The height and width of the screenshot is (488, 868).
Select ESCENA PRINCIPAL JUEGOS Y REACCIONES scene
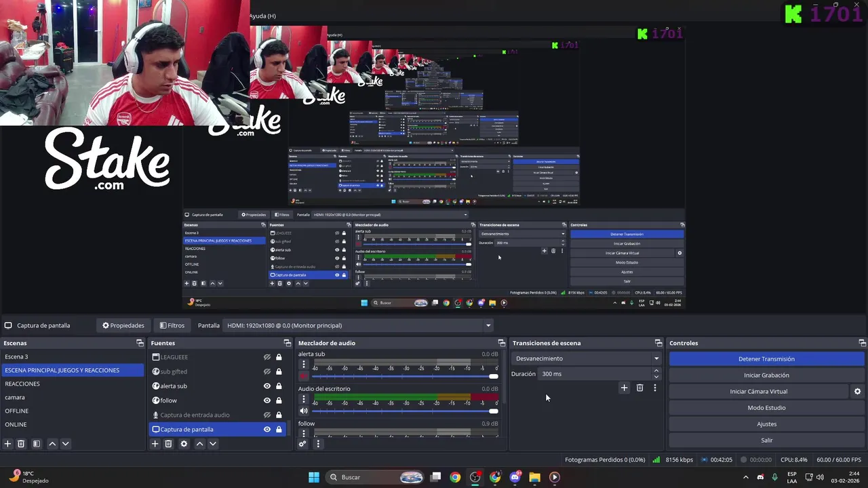73,370
